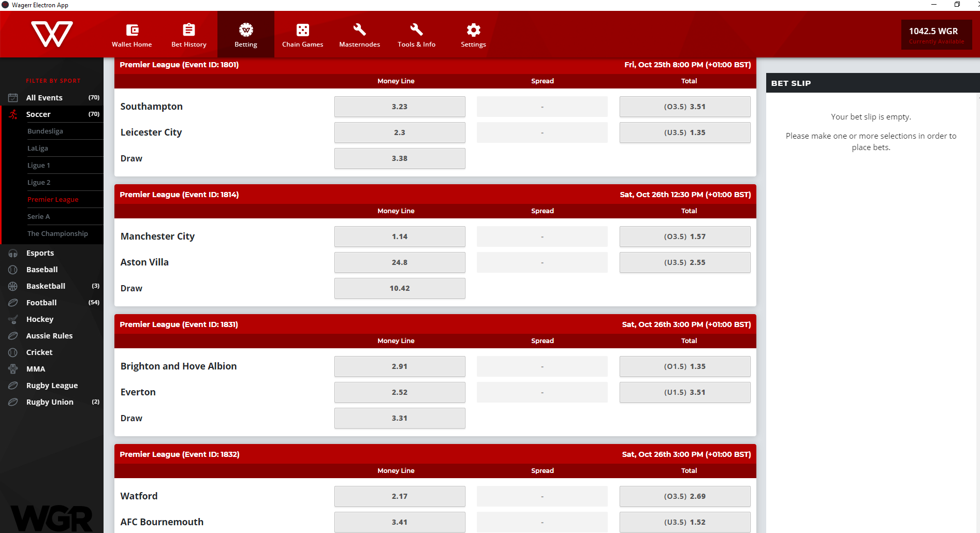980x533 pixels.
Task: Bet Brighton and Hove Albion 2.91
Action: [400, 366]
